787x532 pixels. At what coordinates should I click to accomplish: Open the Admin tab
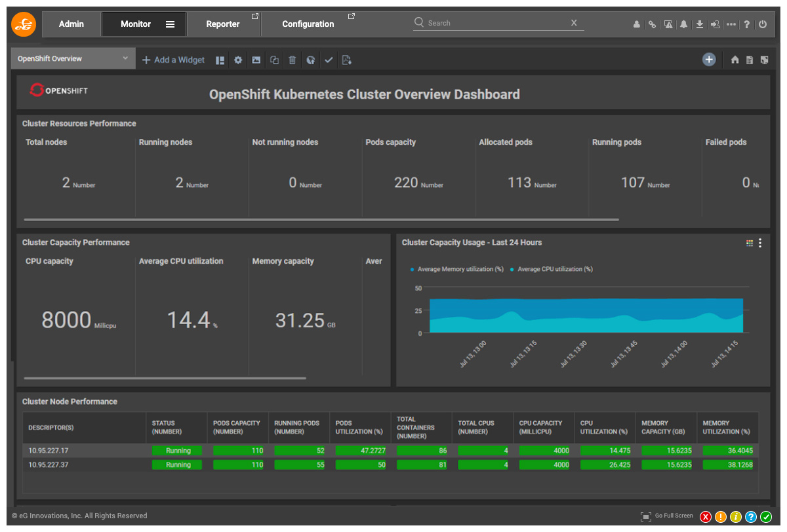pos(71,24)
